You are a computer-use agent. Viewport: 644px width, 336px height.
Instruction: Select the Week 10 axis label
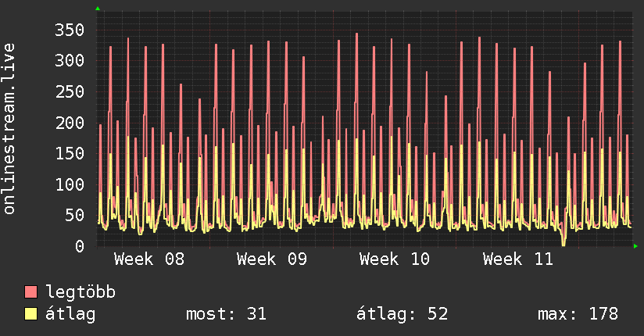395,259
